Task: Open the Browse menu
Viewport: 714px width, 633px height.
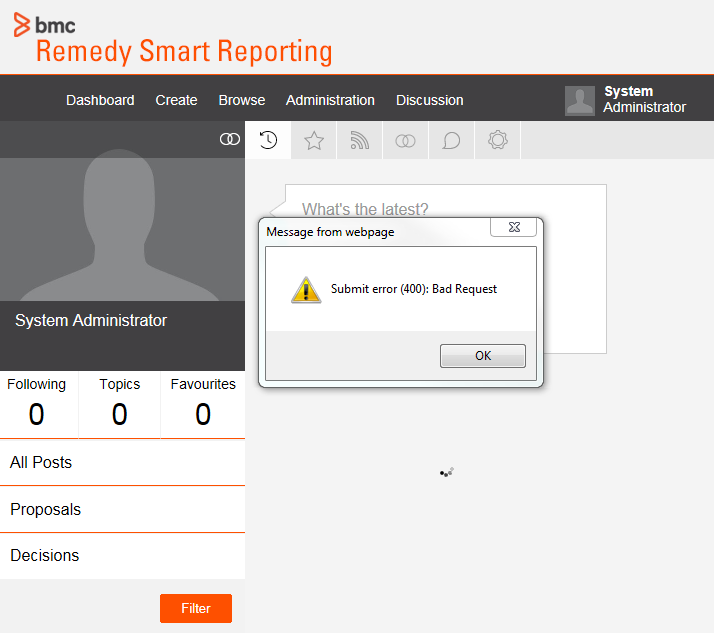Action: tap(242, 100)
